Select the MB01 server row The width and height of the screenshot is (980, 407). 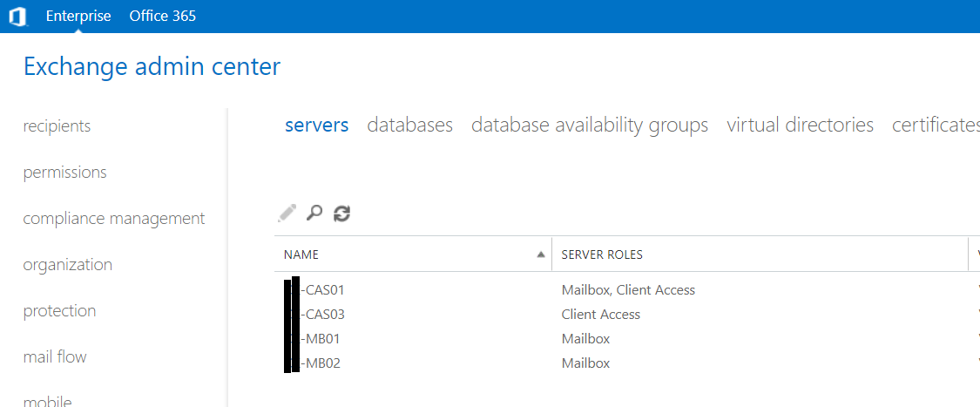click(627, 339)
